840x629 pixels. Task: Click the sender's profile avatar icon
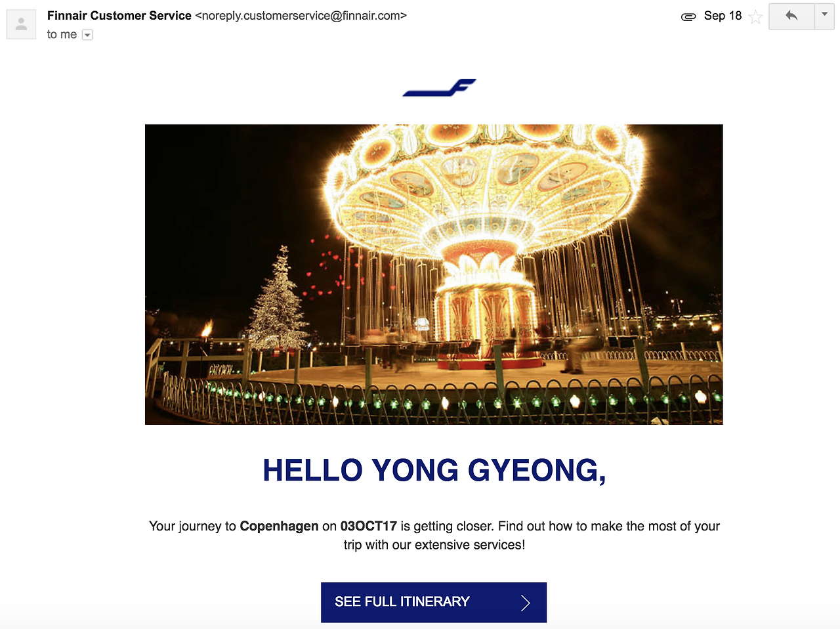21,24
